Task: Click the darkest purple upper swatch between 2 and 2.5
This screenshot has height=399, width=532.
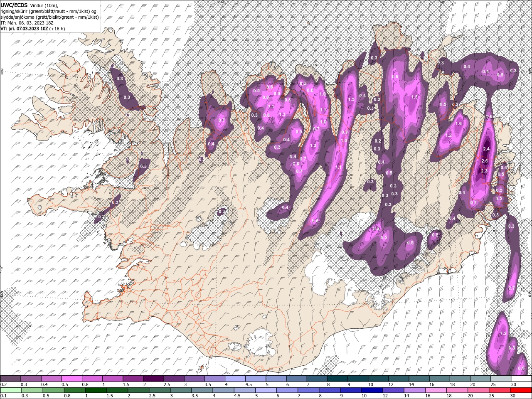Action: coord(153,379)
